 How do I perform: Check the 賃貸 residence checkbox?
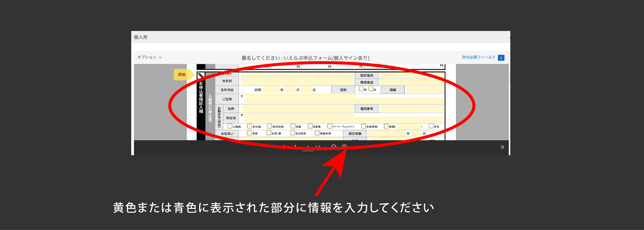tap(249, 133)
